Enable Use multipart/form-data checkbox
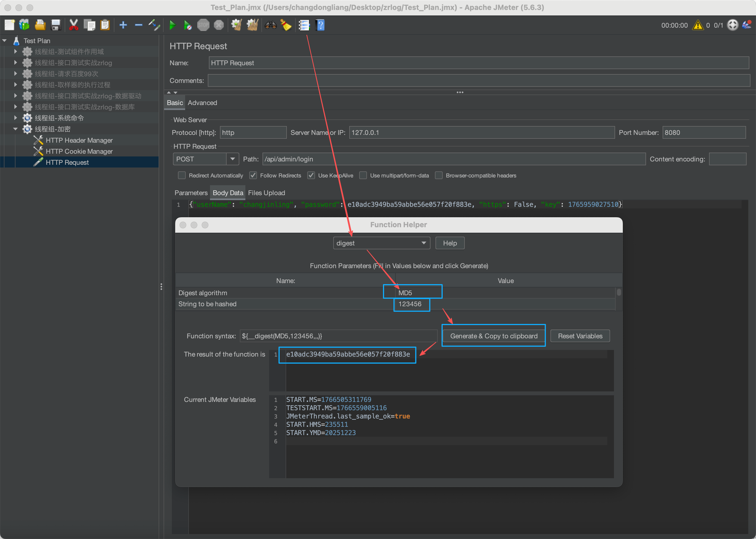Image resolution: width=756 pixels, height=539 pixels. click(x=363, y=175)
